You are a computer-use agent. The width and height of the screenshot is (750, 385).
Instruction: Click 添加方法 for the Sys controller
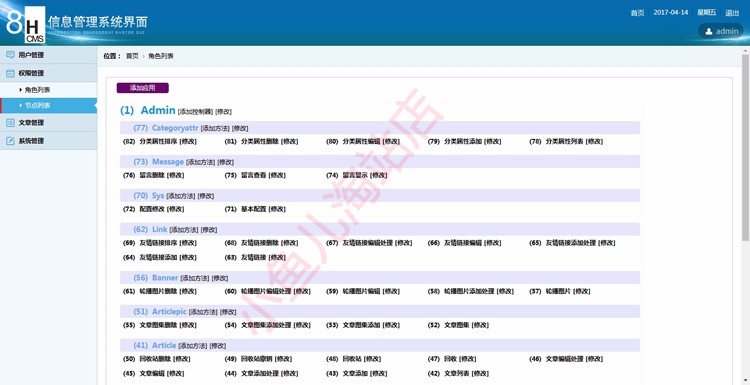click(x=181, y=196)
